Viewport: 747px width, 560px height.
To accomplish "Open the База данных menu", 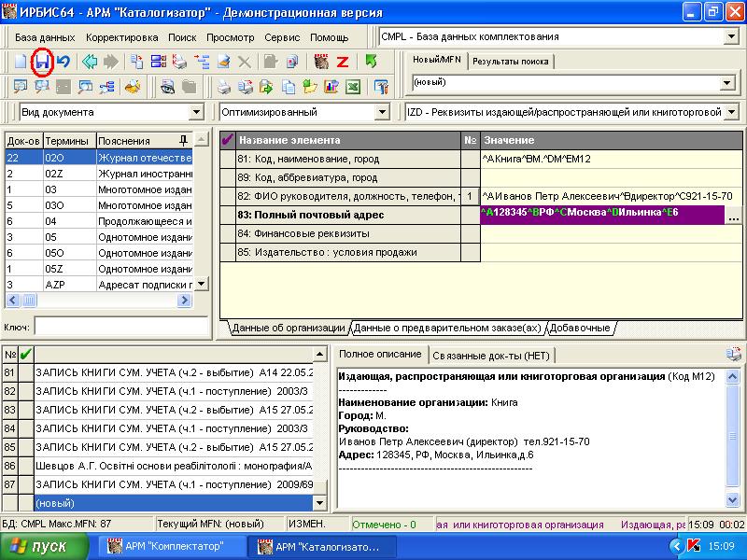I will click(45, 37).
